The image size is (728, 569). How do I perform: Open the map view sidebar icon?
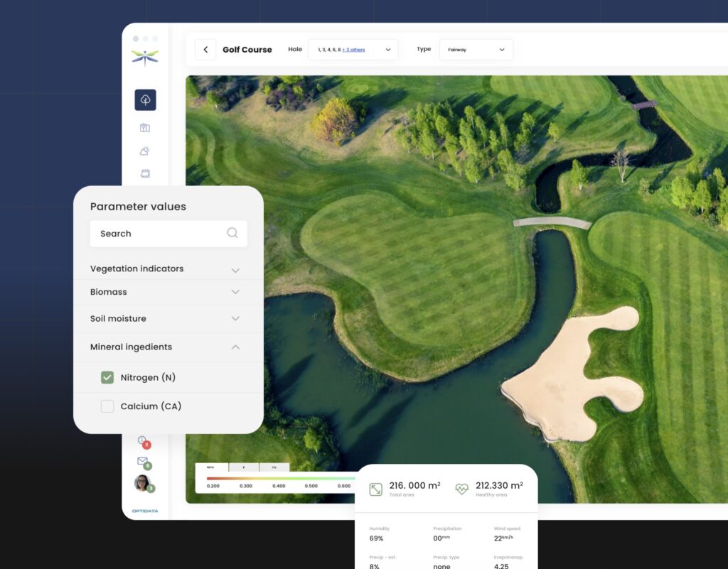pos(145,128)
